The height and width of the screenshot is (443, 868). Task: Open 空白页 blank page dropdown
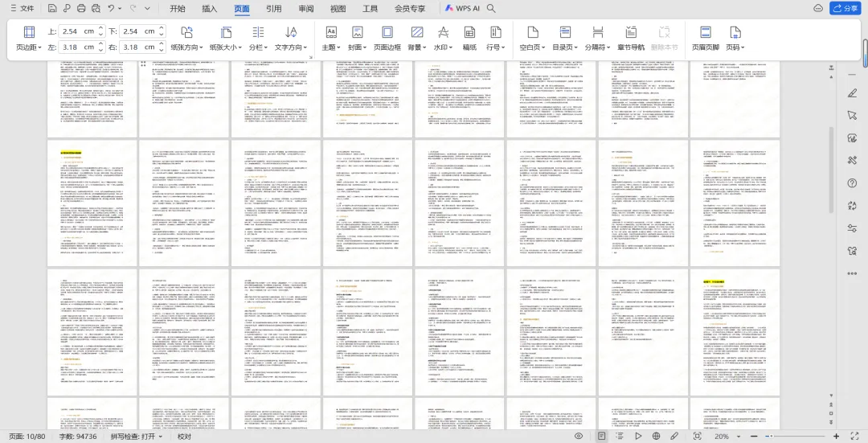(x=532, y=39)
